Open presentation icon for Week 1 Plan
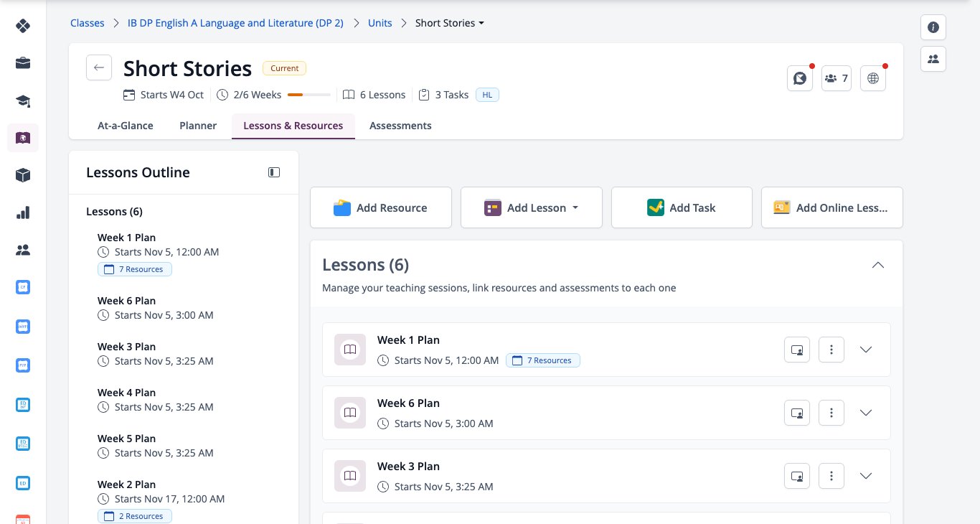Viewport: 980px width, 524px height. (x=797, y=350)
